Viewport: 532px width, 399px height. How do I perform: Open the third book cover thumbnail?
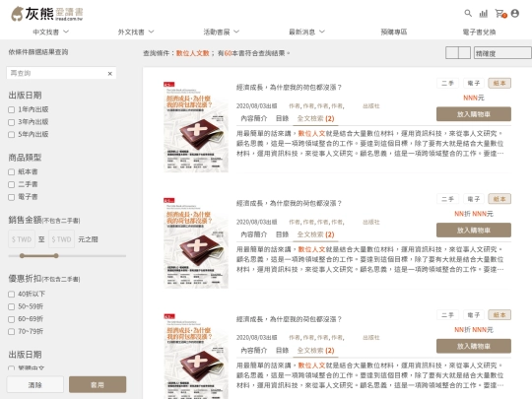pos(196,357)
